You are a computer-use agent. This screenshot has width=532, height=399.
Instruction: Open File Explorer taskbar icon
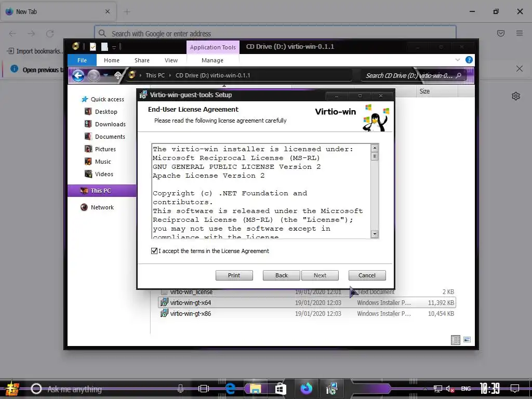point(256,389)
